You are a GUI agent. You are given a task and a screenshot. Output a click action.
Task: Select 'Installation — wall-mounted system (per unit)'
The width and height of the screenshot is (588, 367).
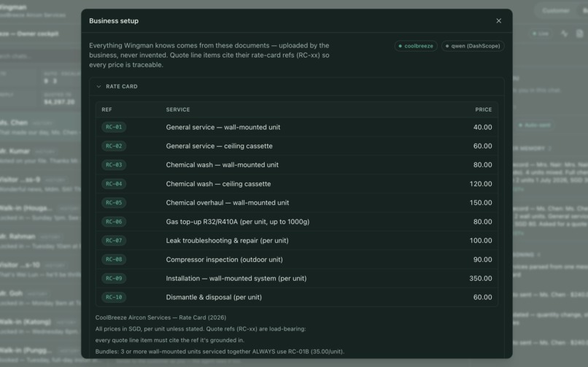236,279
